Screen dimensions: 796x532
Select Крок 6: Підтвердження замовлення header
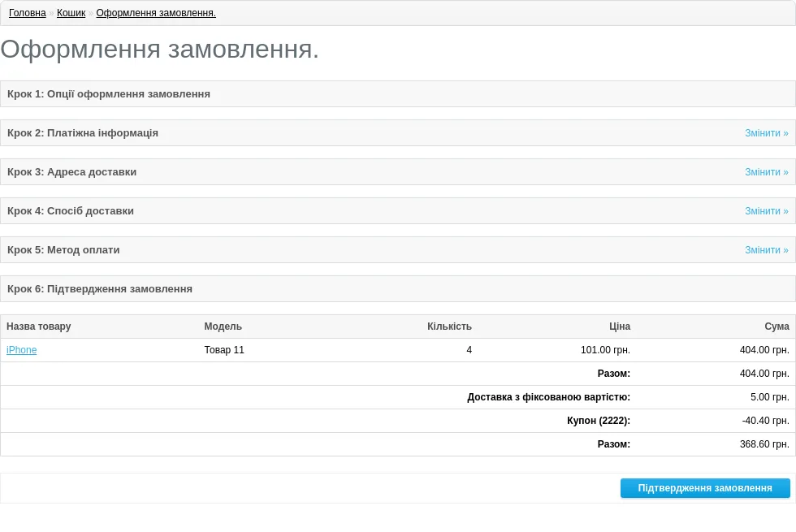(398, 289)
